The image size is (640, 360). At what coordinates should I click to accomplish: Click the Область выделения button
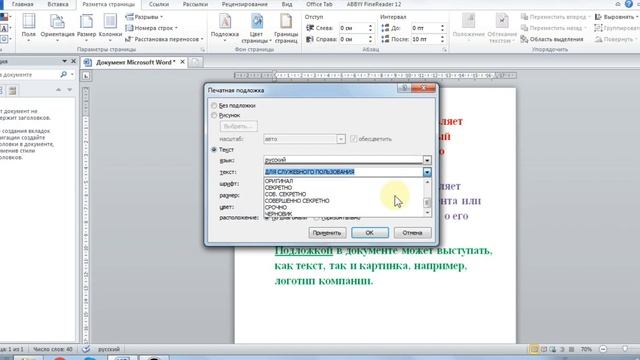552,39
